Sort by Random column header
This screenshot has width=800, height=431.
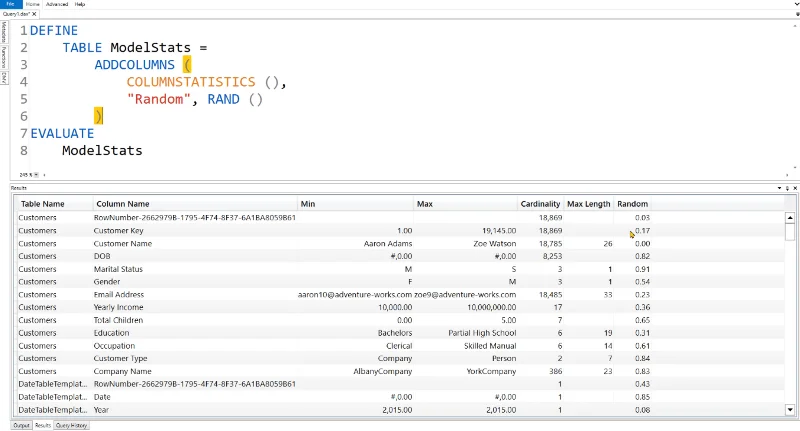(632, 204)
